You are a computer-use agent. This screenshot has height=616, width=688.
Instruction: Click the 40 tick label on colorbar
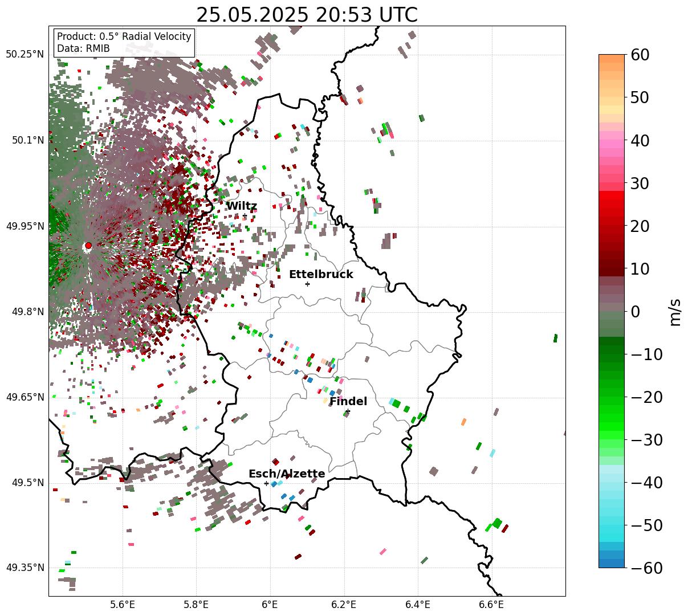click(640, 141)
